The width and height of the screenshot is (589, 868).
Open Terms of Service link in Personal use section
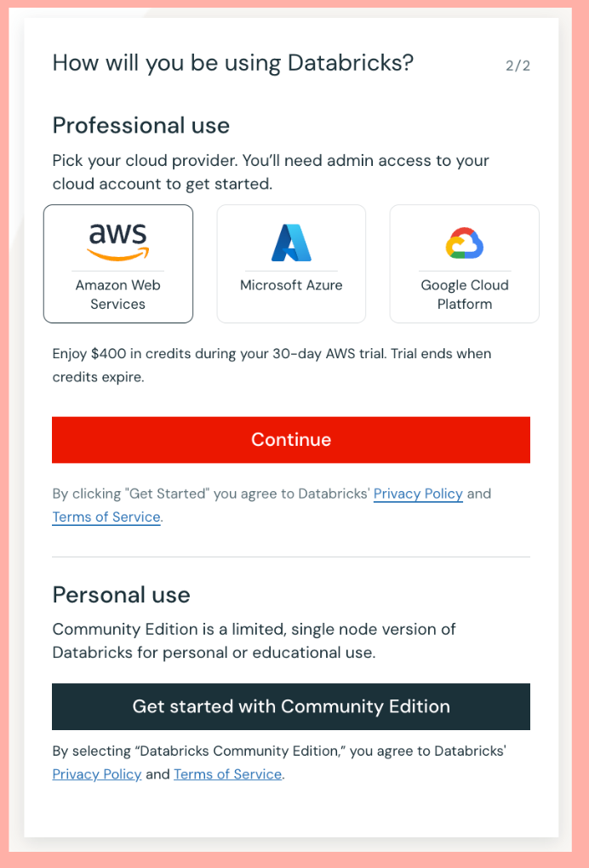coord(227,774)
